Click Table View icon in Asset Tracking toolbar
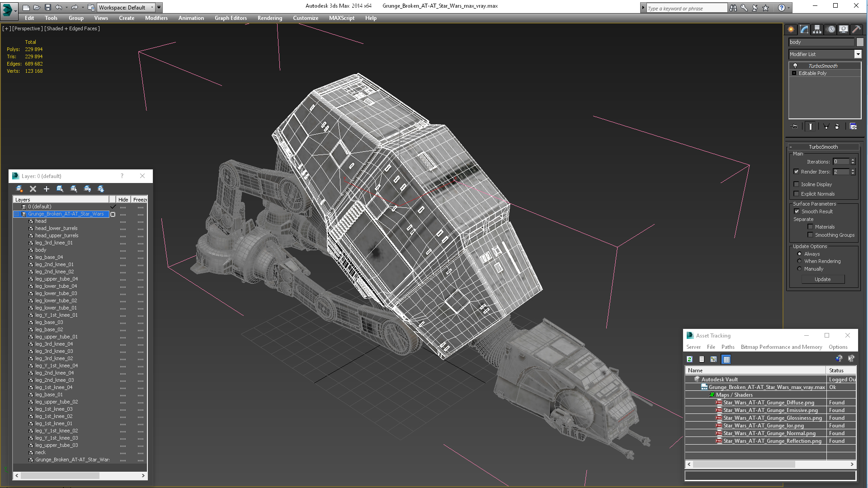This screenshot has height=488, width=868. click(x=726, y=359)
